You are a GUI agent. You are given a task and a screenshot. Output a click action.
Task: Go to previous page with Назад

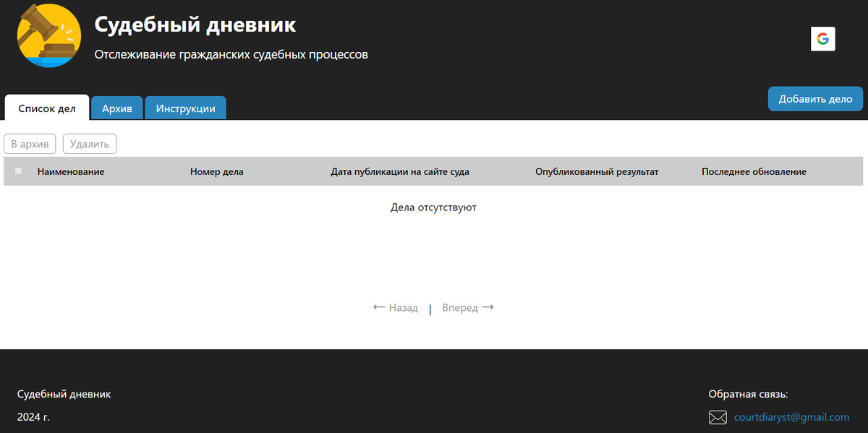pos(396,307)
